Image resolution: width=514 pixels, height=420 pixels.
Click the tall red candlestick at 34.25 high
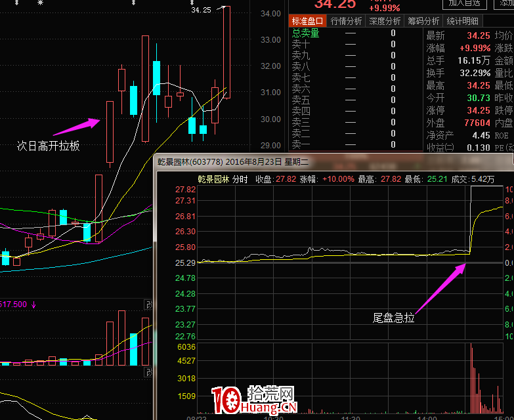[226, 52]
